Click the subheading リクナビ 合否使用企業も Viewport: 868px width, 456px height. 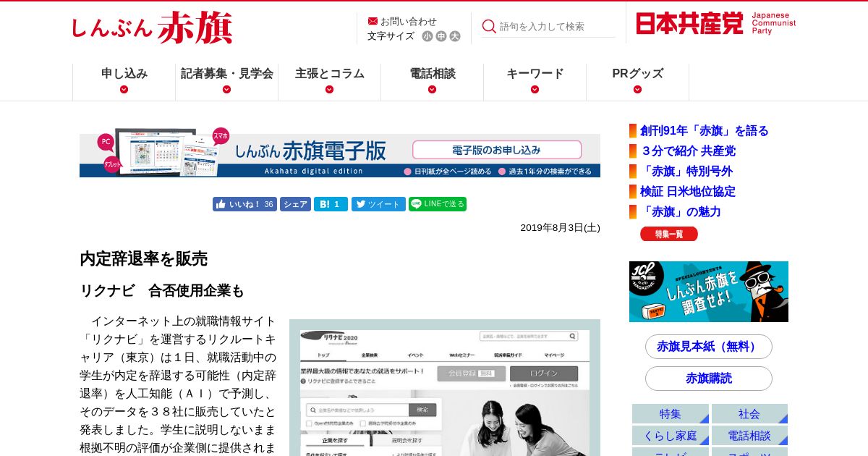pyautogui.click(x=162, y=291)
